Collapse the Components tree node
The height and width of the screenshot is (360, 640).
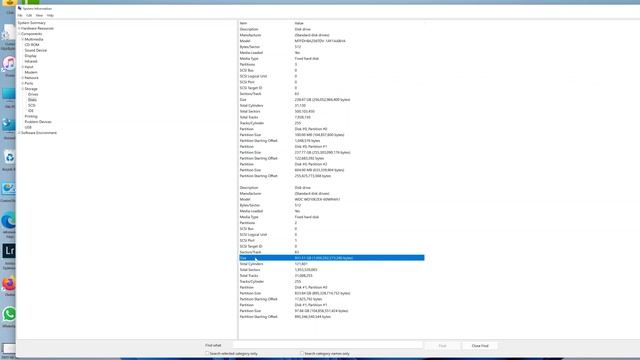[x=19, y=34]
